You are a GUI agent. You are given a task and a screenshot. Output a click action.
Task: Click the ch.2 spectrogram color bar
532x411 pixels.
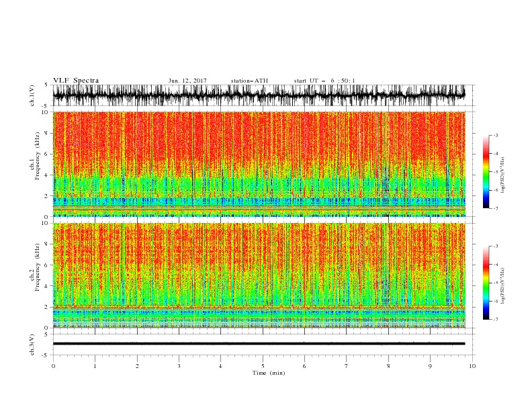click(486, 283)
